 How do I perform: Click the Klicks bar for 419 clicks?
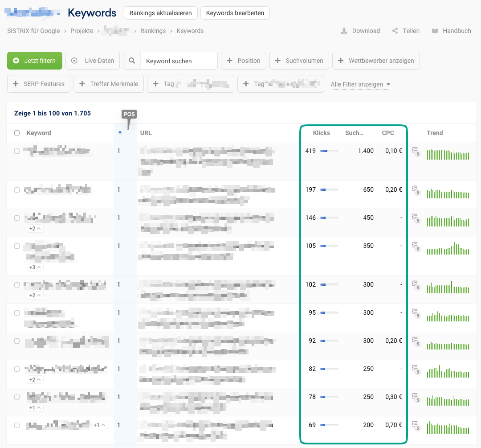coord(329,151)
